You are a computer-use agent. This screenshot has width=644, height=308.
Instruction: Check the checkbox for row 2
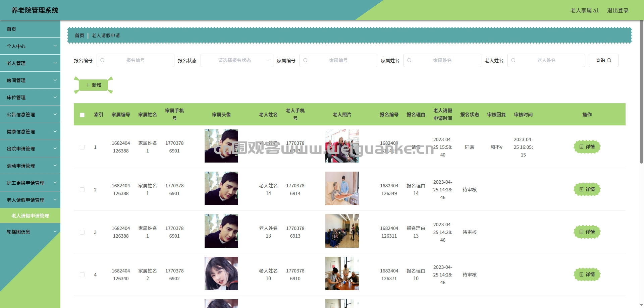click(82, 190)
